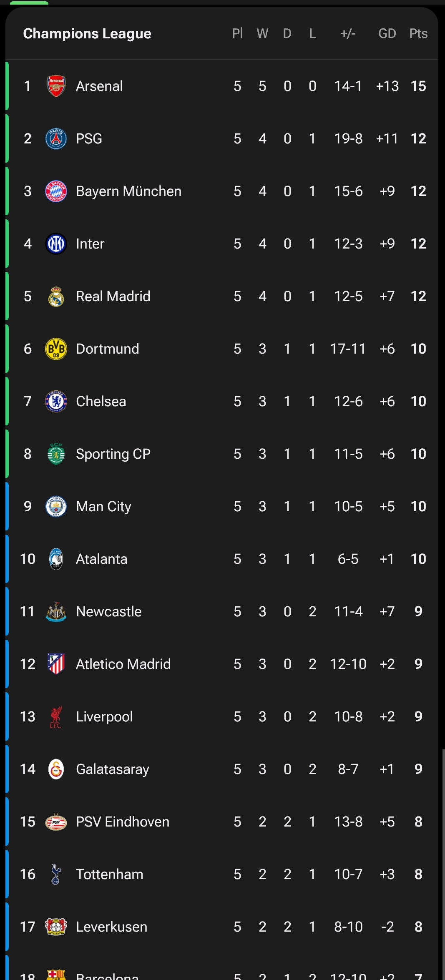Open Sporting CP team page
The height and width of the screenshot is (980, 445).
tap(113, 454)
